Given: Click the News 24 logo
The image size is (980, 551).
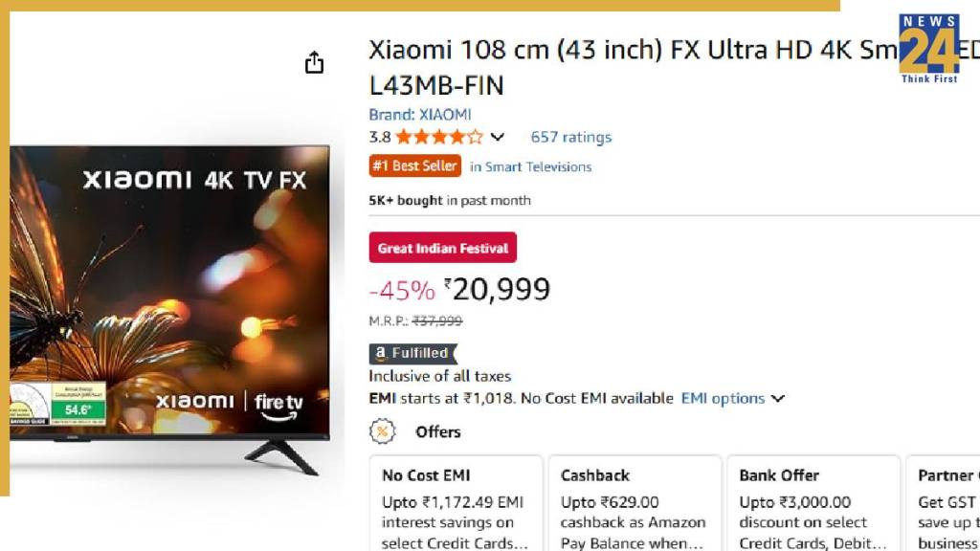Looking at the screenshot, I should 928,48.
